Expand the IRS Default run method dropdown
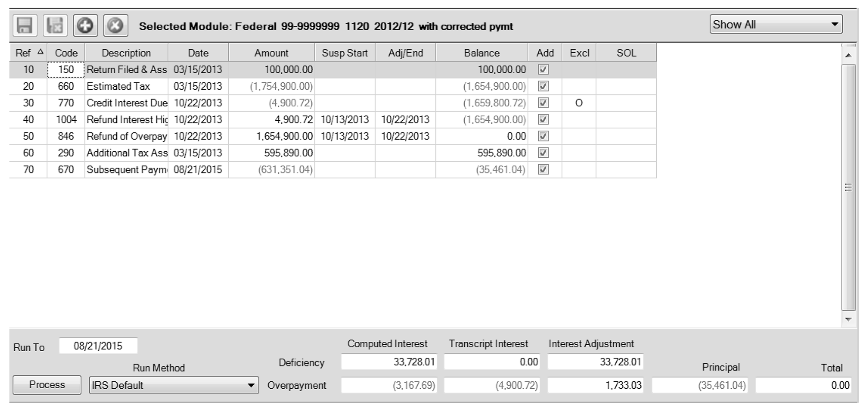868x414 pixels. point(250,385)
